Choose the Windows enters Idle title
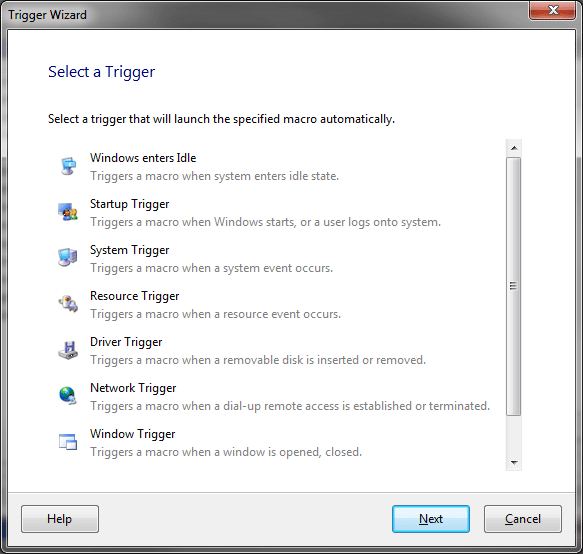Screen dimensions: 583x554 point(143,158)
